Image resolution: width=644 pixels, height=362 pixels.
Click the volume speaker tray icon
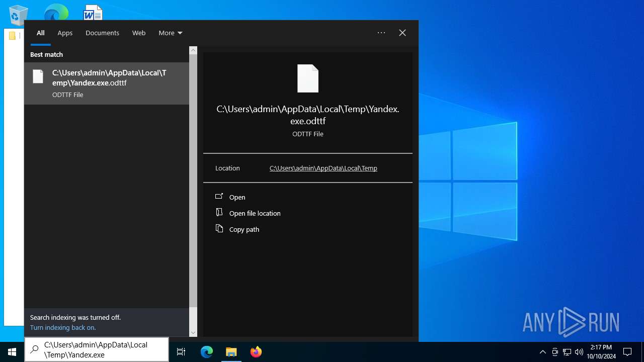click(x=579, y=352)
